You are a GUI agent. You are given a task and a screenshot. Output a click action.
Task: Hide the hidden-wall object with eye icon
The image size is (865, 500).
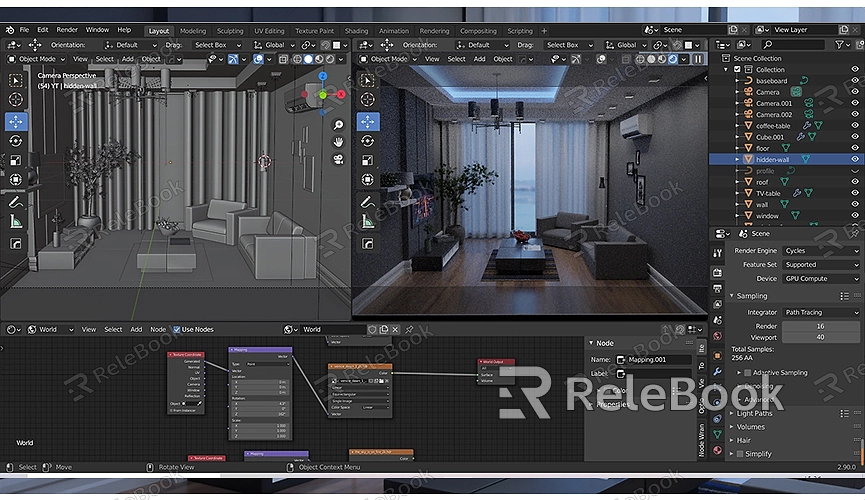pyautogui.click(x=855, y=159)
